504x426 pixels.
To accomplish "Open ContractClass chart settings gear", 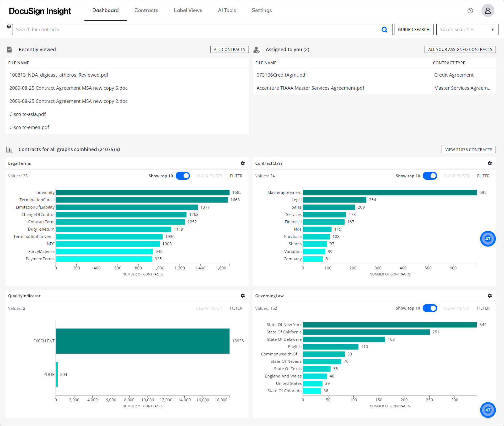I will [x=490, y=163].
